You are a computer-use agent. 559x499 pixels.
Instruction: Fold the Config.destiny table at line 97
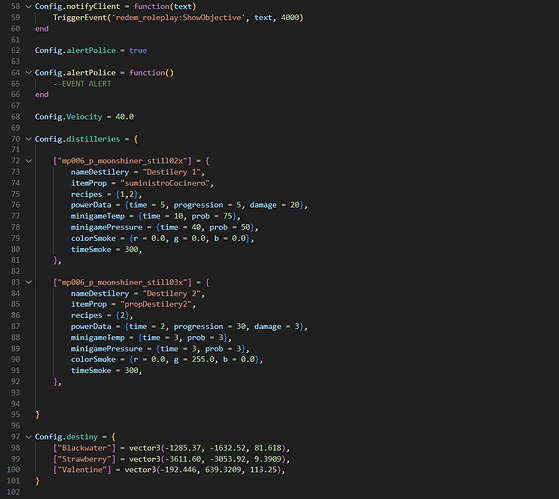pos(29,437)
